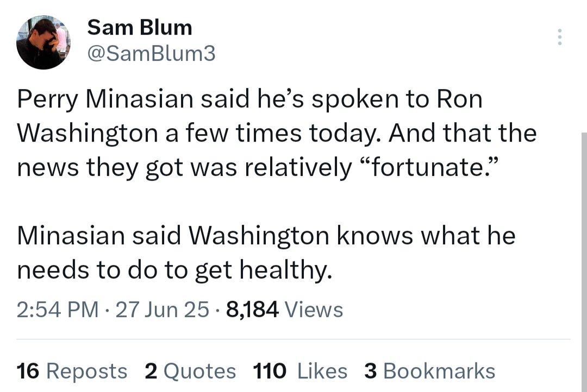View the 16 Reposts list
587x392 pixels.
coord(72,371)
